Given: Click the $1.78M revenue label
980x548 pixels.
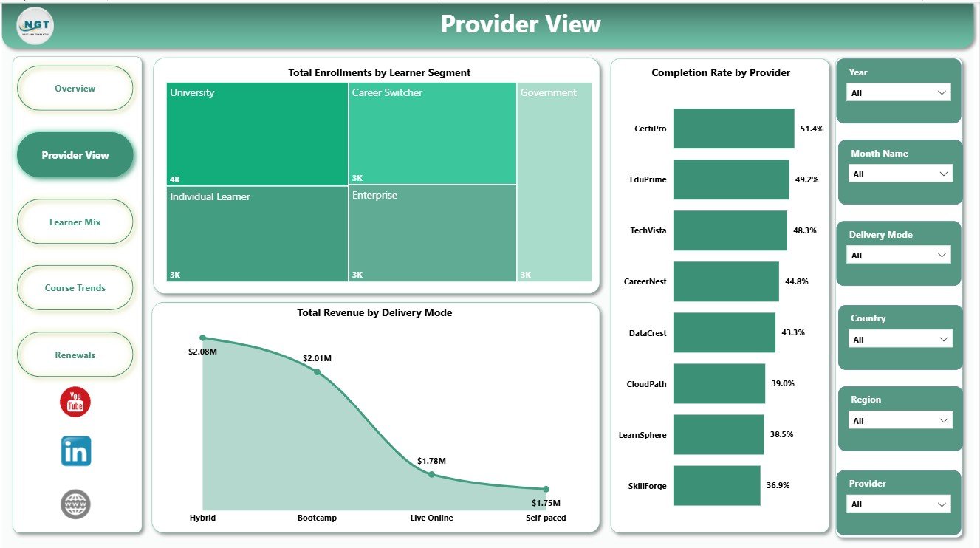Looking at the screenshot, I should click(x=432, y=461).
